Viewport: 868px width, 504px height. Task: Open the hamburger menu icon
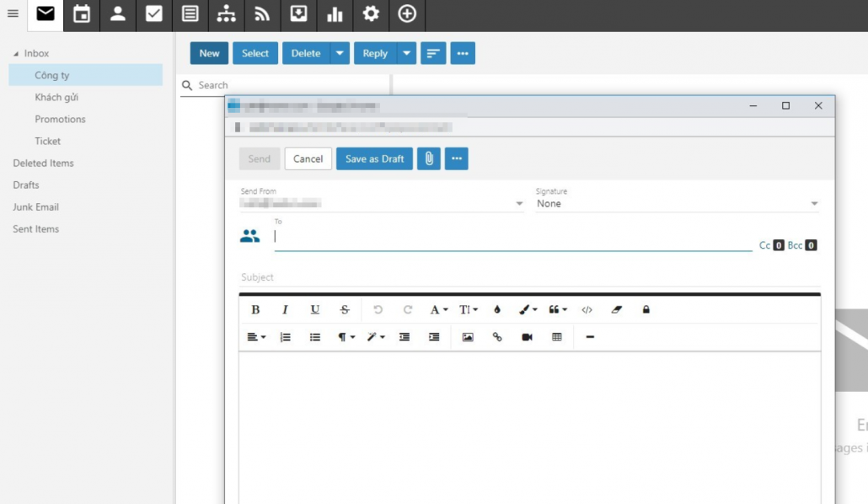13,13
